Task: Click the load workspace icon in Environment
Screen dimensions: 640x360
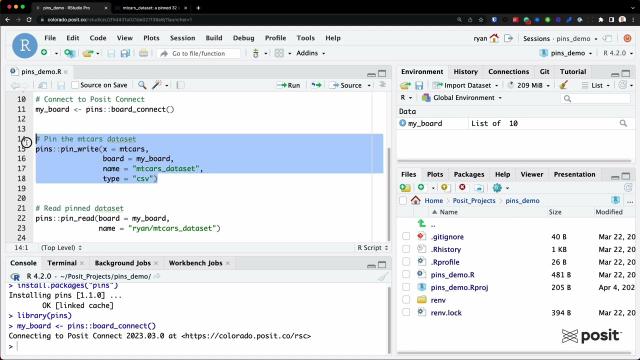Action: click(405, 85)
